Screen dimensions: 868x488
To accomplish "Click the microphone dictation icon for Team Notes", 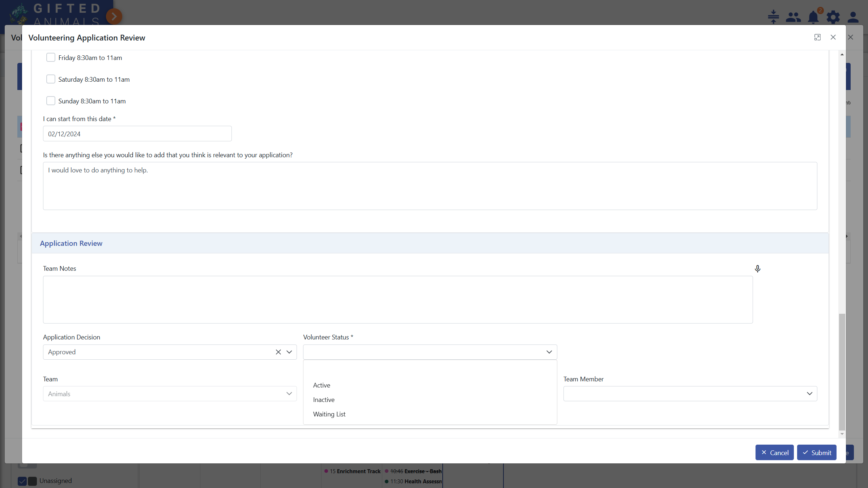I will [x=758, y=269].
